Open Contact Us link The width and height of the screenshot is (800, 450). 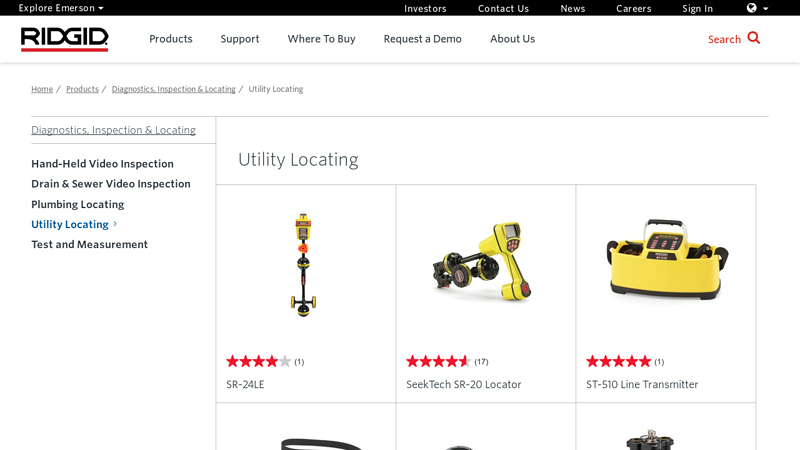tap(503, 9)
